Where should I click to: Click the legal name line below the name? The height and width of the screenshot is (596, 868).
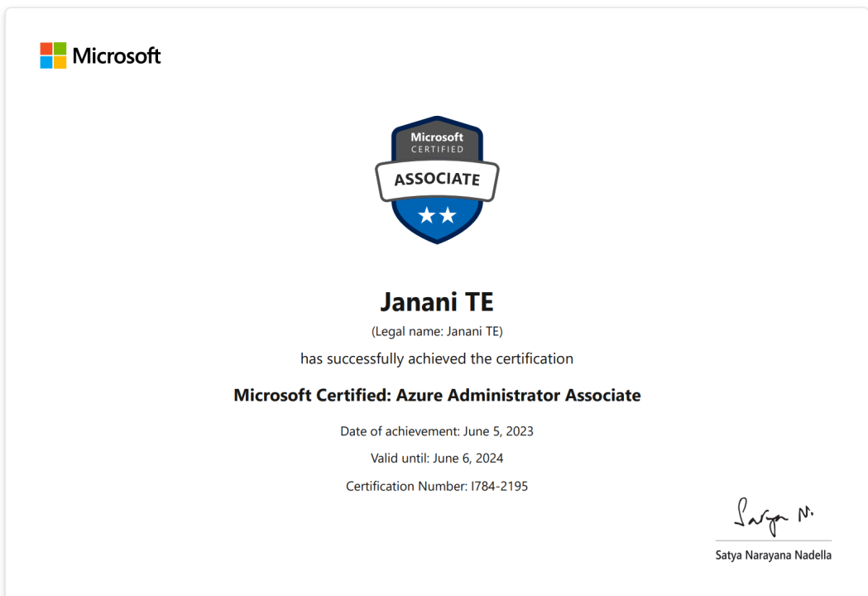coord(436,330)
